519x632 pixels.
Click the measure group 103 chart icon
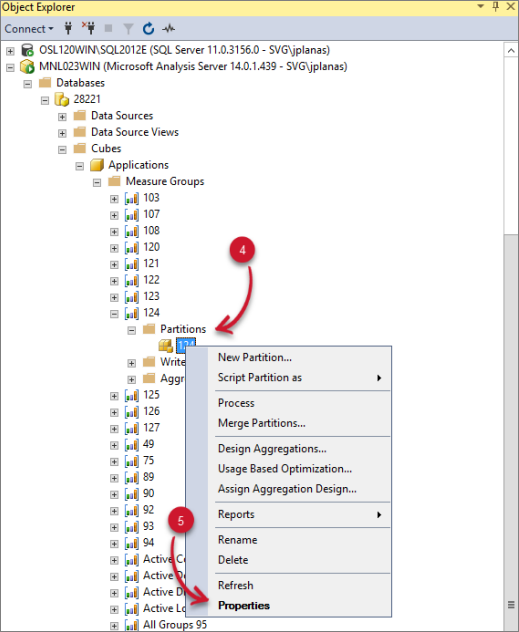(132, 198)
